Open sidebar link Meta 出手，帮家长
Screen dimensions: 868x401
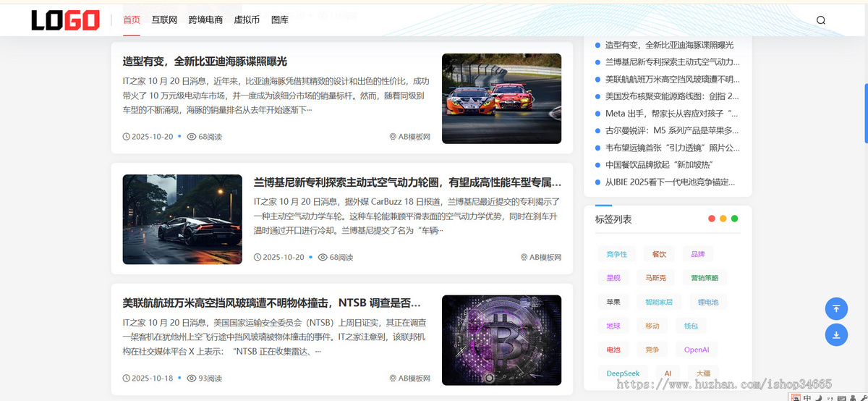(x=671, y=114)
